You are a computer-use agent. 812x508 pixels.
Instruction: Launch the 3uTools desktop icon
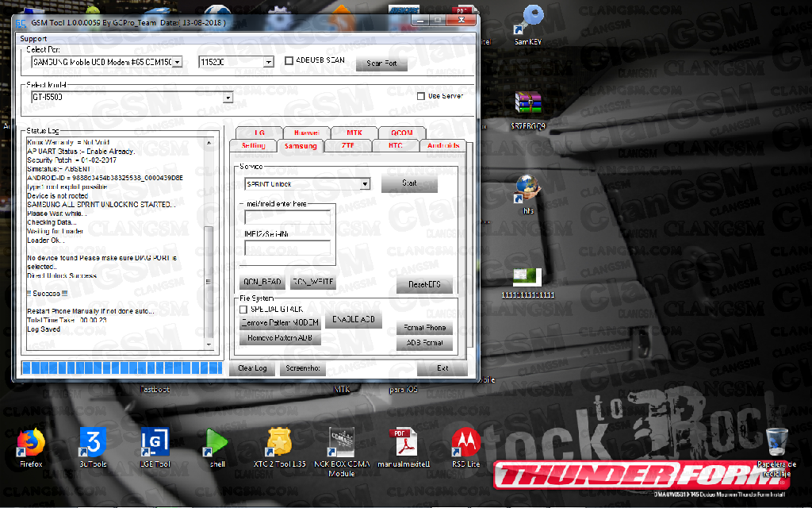point(94,447)
